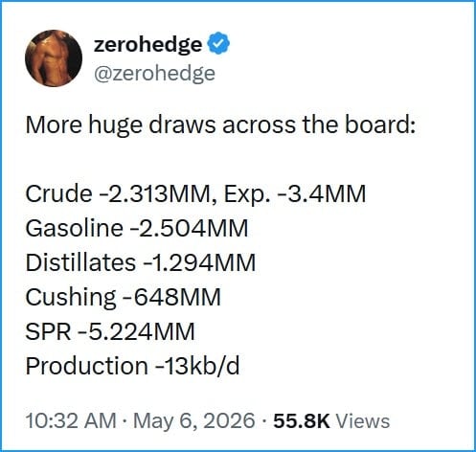Click the blue verified checkmark badge
This screenshot has width=476, height=452.
point(218,43)
